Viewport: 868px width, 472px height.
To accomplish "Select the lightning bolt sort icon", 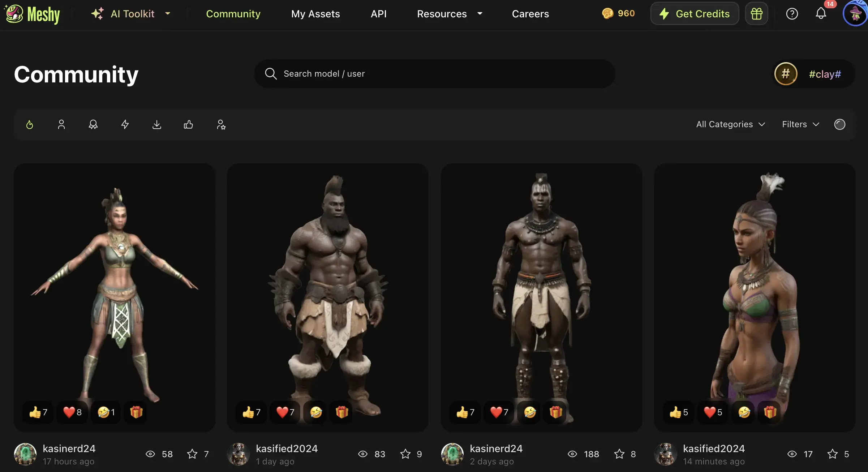I will (x=125, y=125).
